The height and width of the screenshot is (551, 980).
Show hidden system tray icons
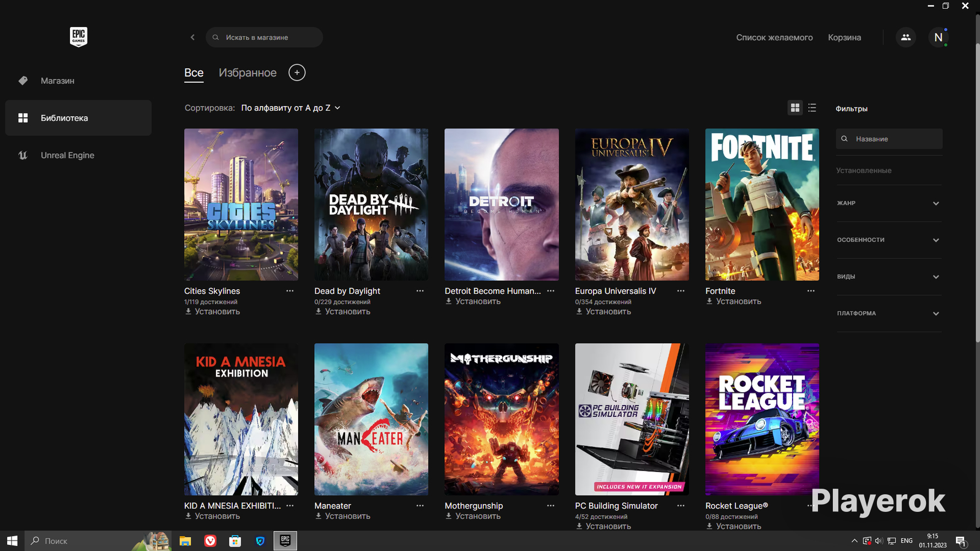tap(854, 541)
